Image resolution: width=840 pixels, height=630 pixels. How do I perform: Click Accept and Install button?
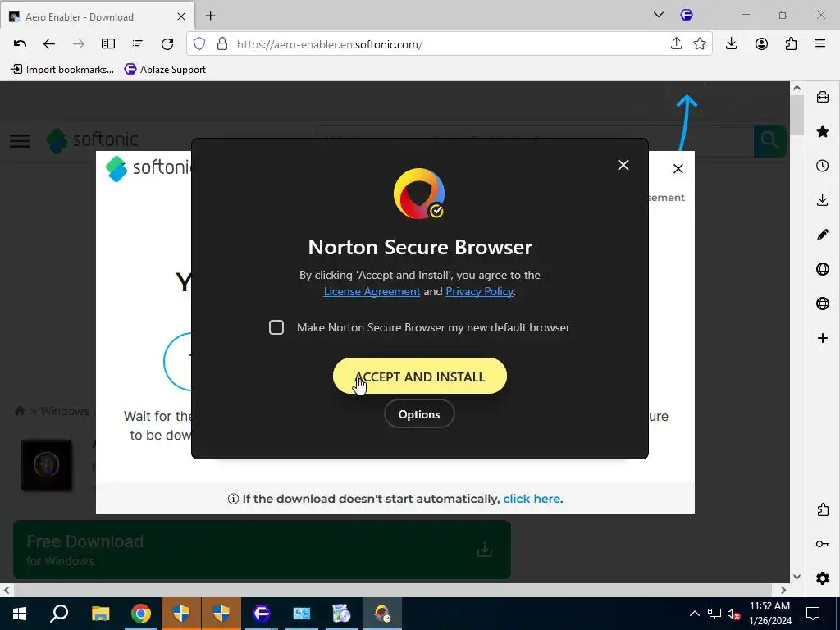(419, 376)
